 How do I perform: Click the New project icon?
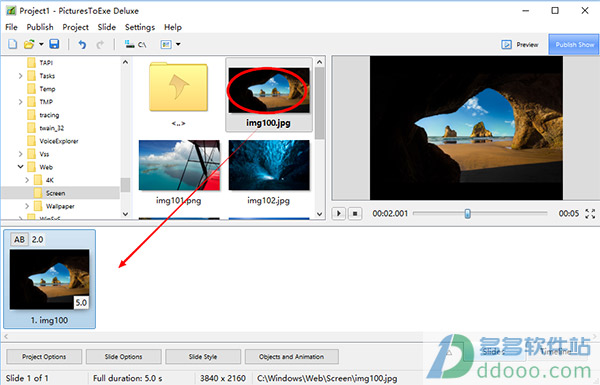13,44
